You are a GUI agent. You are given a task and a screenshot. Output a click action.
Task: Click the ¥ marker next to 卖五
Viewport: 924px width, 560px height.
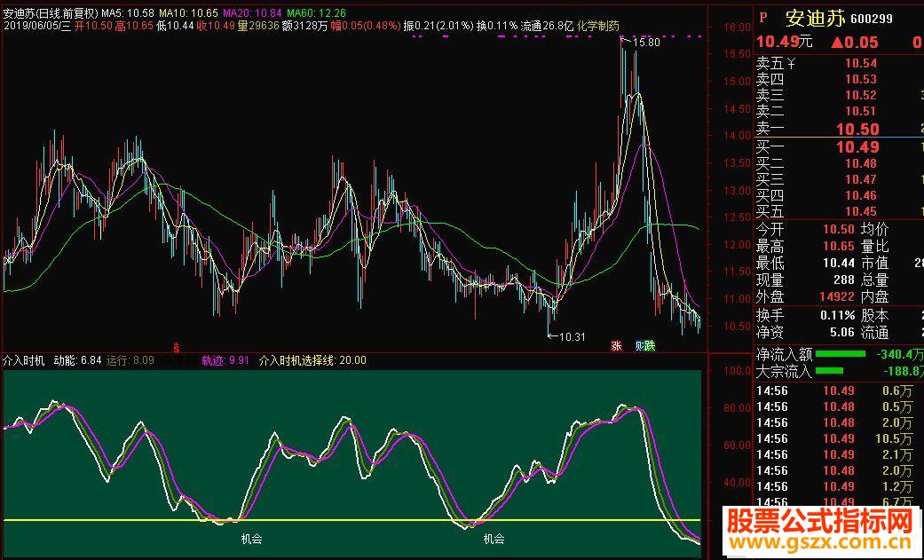pos(791,63)
